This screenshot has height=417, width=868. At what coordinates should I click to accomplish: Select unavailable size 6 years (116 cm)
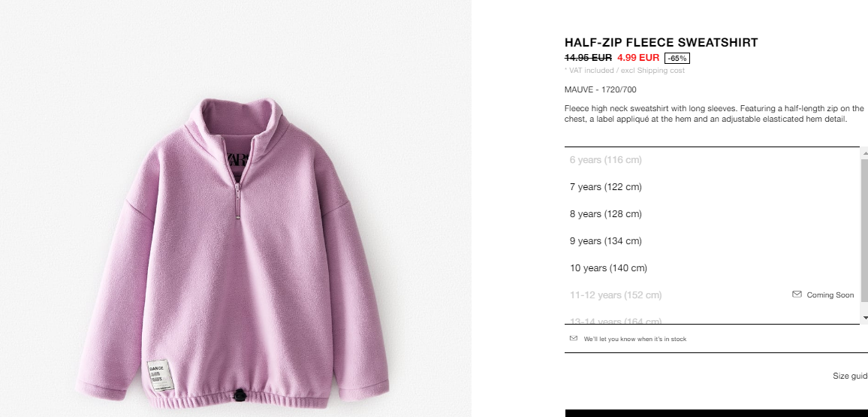712,160
